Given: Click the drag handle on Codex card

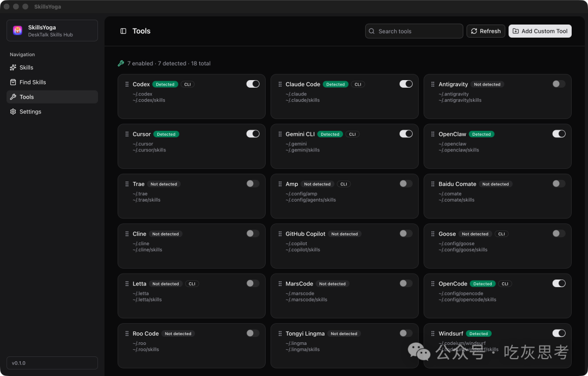Looking at the screenshot, I should (127, 84).
